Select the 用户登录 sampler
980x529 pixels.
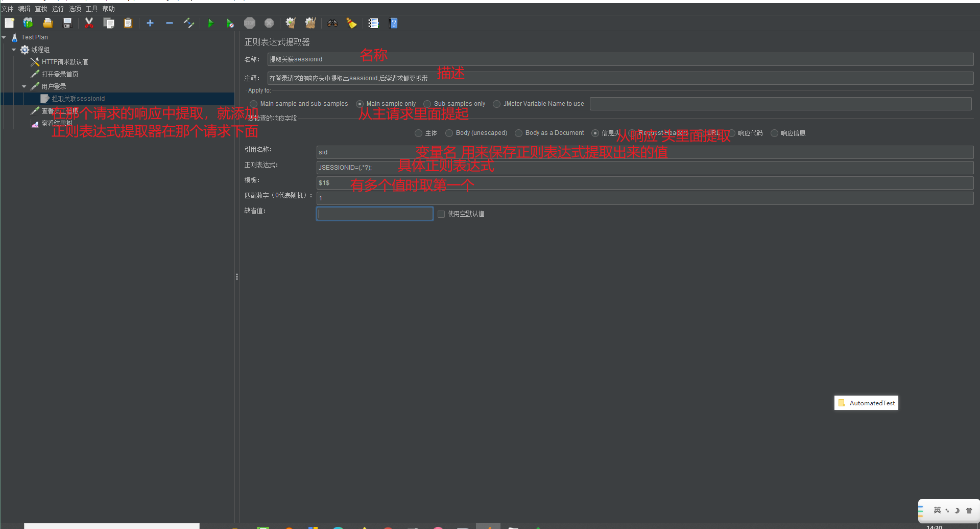pyautogui.click(x=54, y=86)
